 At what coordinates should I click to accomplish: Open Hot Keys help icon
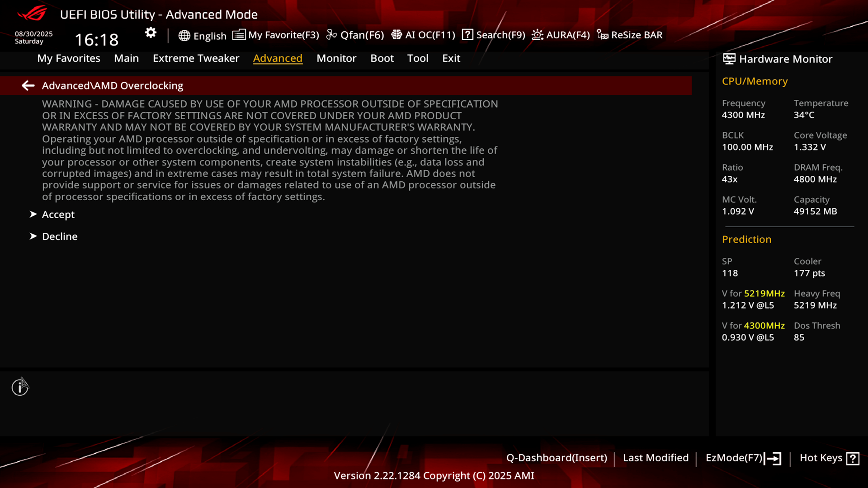coord(853,458)
